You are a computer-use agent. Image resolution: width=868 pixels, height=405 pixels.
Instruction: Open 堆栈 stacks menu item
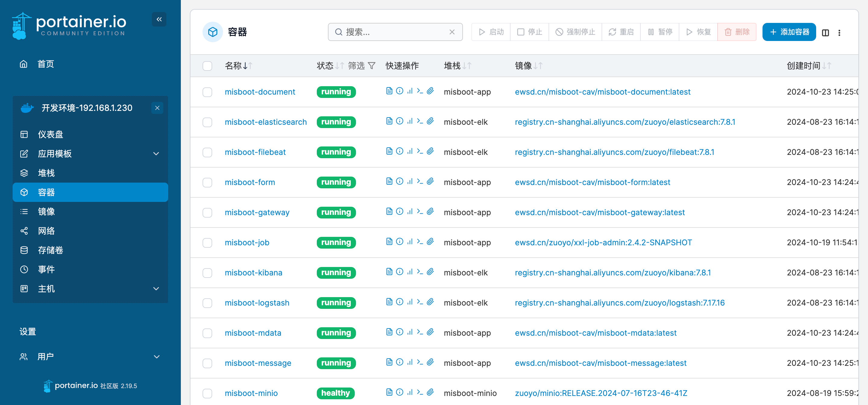click(x=90, y=173)
